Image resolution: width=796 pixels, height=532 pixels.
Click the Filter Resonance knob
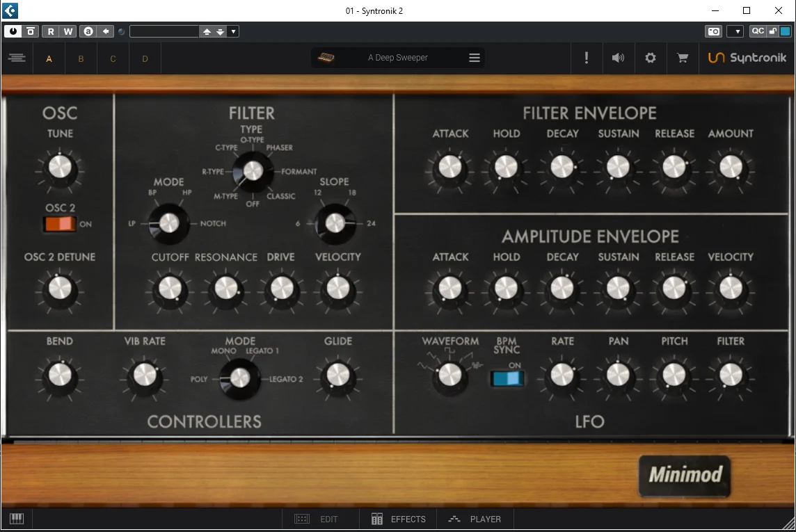point(226,289)
